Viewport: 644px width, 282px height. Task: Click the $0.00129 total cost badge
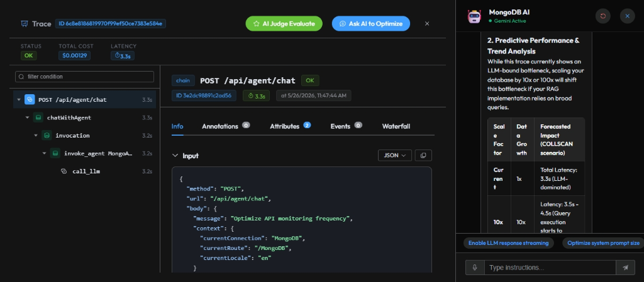[x=74, y=55]
